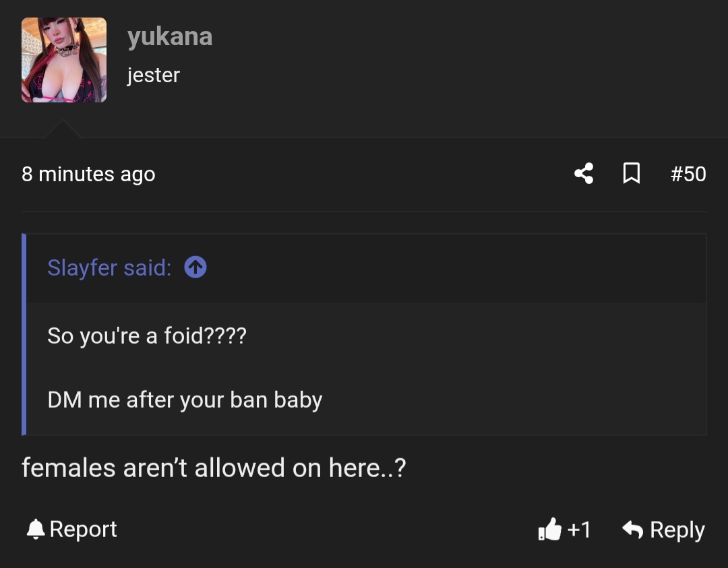Click the quote header area right of "Slayfer said:"
Screen dimensions: 728x568
click(452, 268)
